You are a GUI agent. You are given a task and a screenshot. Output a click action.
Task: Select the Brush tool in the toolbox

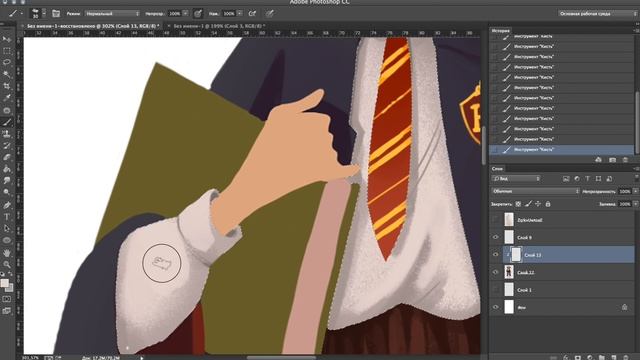pos(7,122)
